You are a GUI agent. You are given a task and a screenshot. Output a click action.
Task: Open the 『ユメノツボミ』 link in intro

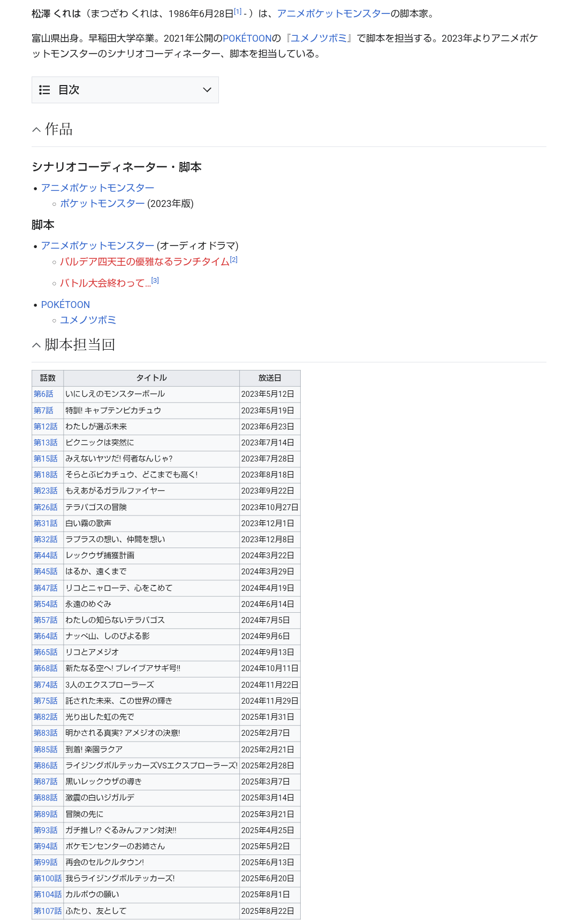318,38
